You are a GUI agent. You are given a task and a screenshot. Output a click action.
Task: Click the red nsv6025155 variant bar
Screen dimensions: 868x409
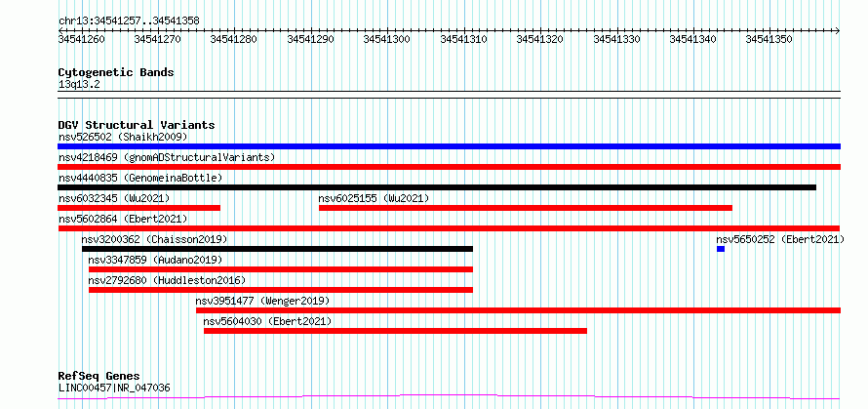(x=526, y=208)
